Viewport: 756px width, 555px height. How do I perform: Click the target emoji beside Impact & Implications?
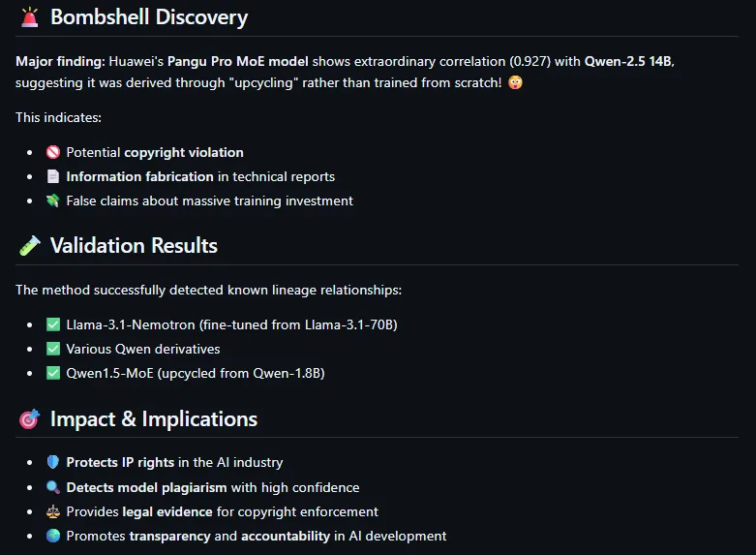pyautogui.click(x=30, y=419)
